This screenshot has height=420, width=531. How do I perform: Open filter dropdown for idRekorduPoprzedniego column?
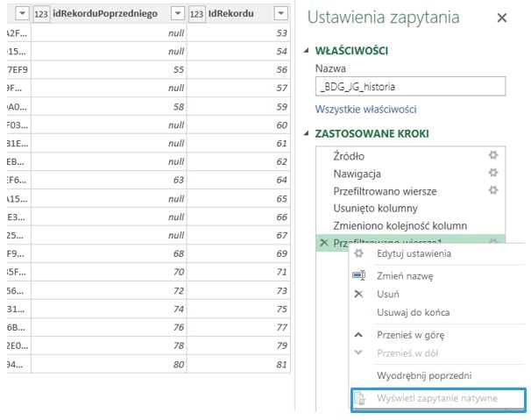178,14
